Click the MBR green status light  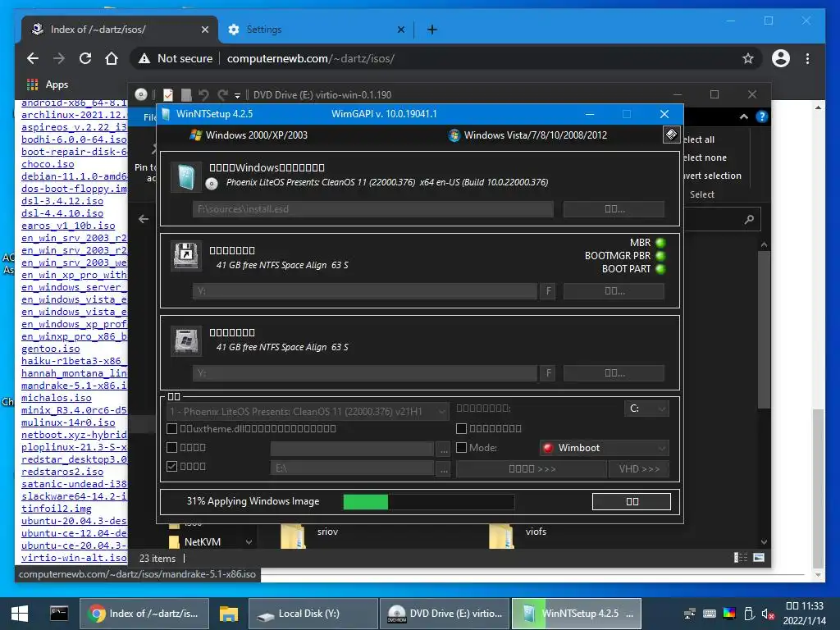(660, 243)
